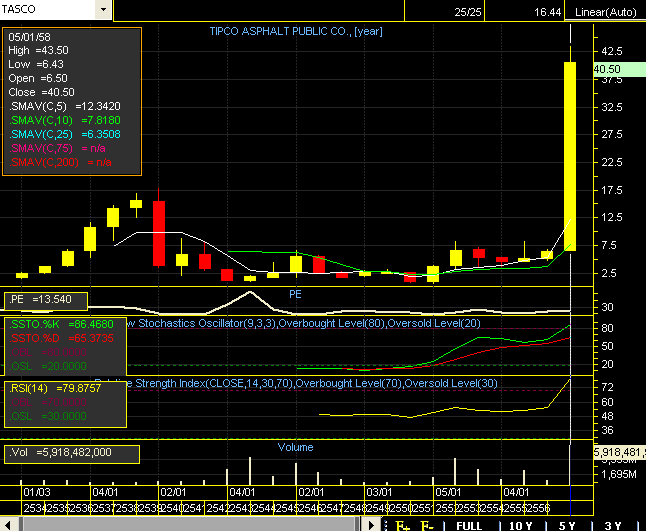Click the High =43.50 line
646x531 pixels.
38,50
